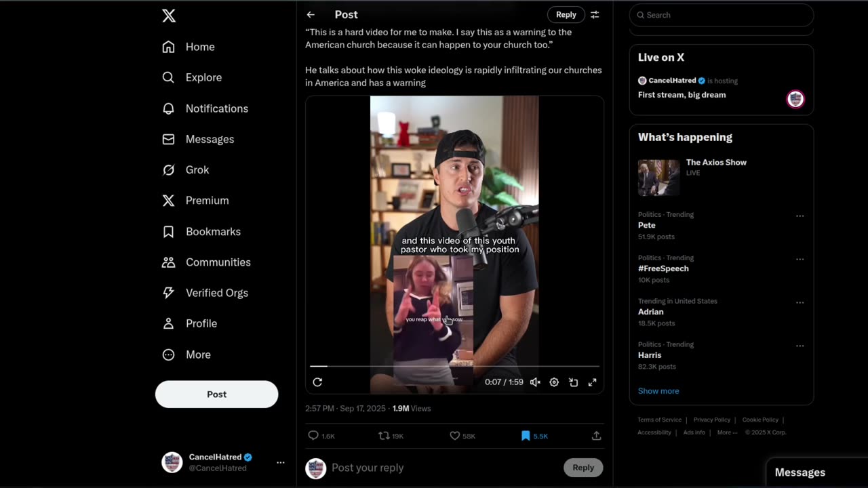Click the X logo icon
The height and width of the screenshot is (488, 868).
pos(169,16)
